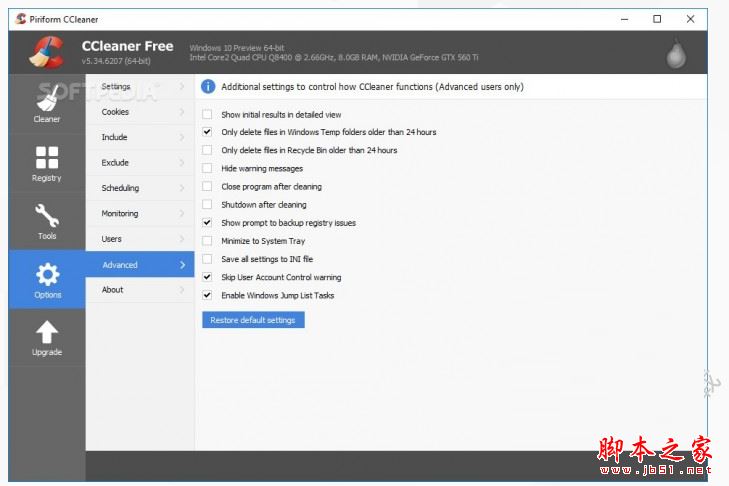Maximize the CCleaner window
This screenshot has width=729, height=486.
tap(657, 19)
